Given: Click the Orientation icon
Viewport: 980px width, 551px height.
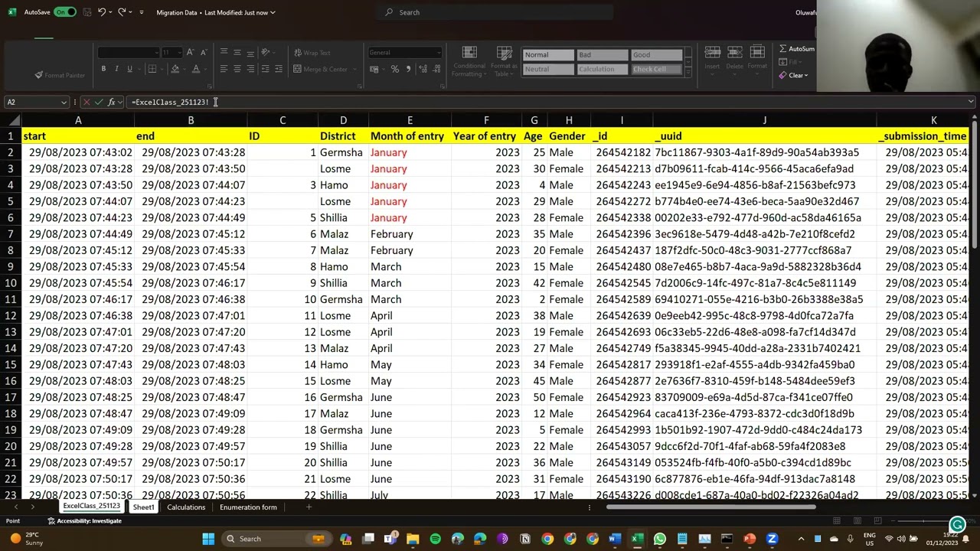Looking at the screenshot, I should pos(266,52).
